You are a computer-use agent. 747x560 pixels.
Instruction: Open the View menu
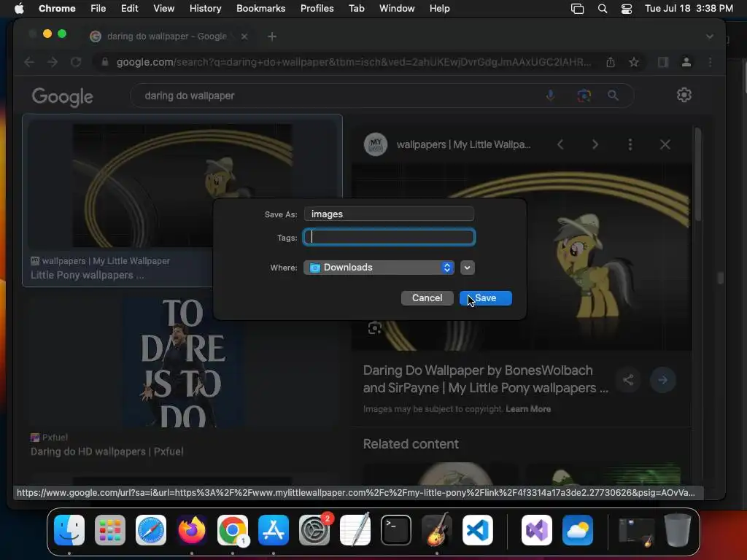pos(163,9)
